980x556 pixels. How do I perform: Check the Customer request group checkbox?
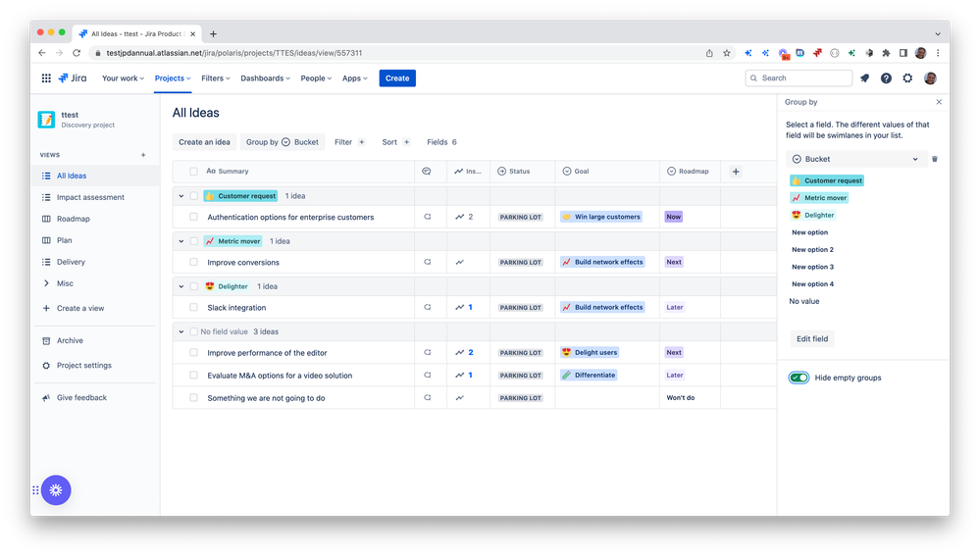(194, 196)
